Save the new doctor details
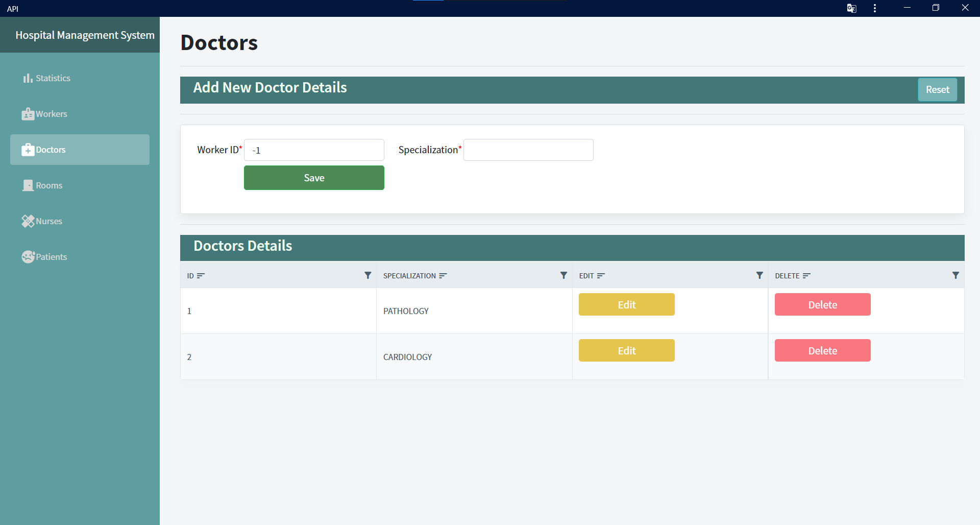This screenshot has width=980, height=525. tap(314, 178)
